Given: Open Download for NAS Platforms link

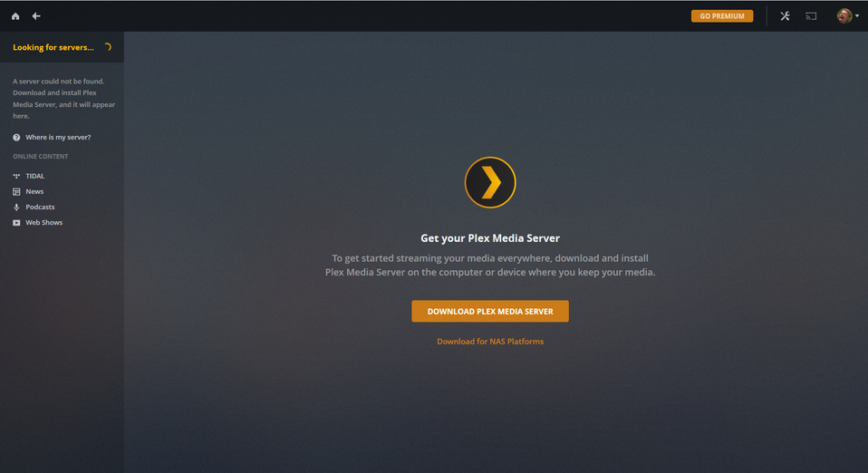Looking at the screenshot, I should (x=490, y=342).
